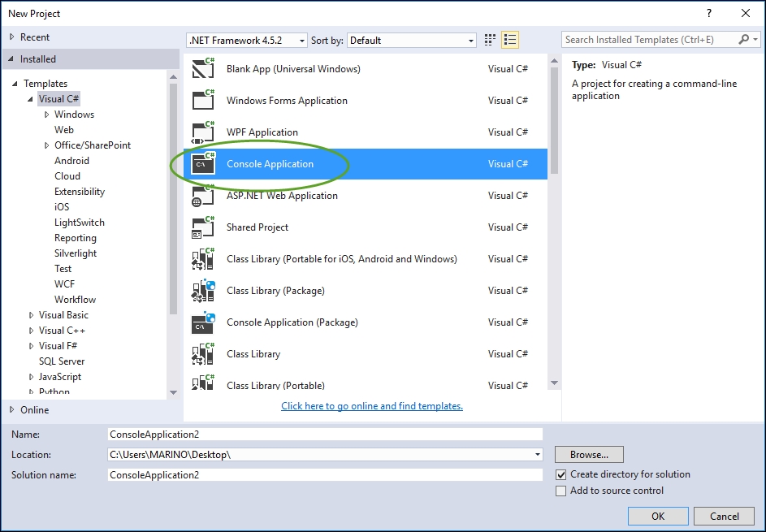Click OK to create the project

pyautogui.click(x=658, y=516)
